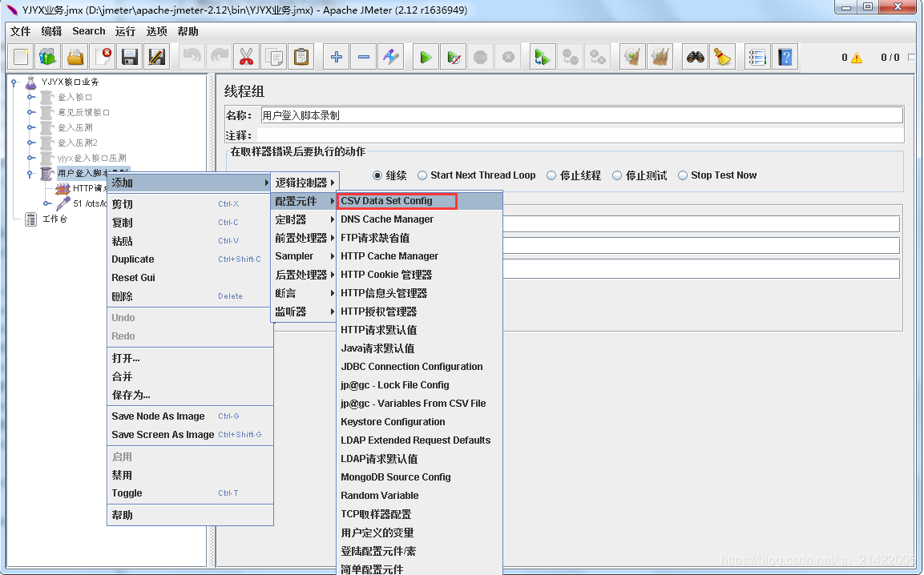
Task: Open the 运行 menu
Action: point(125,31)
